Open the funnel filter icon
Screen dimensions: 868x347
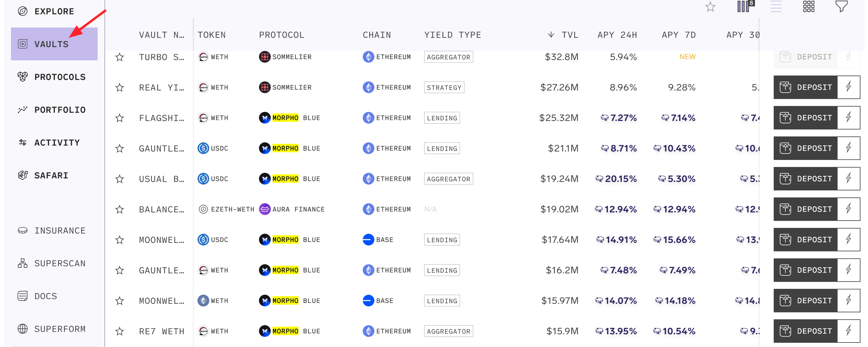click(841, 6)
